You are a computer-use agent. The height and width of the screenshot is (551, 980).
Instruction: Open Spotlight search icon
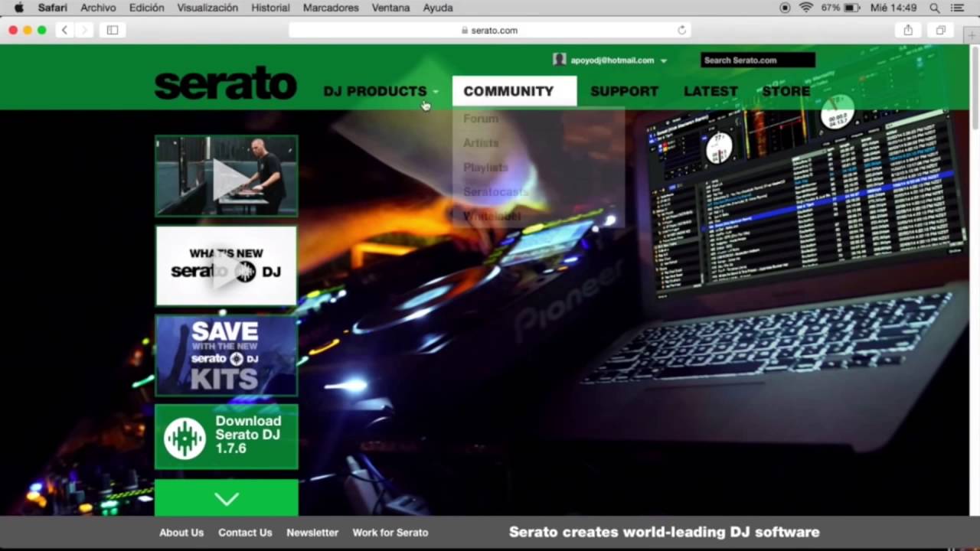click(935, 8)
